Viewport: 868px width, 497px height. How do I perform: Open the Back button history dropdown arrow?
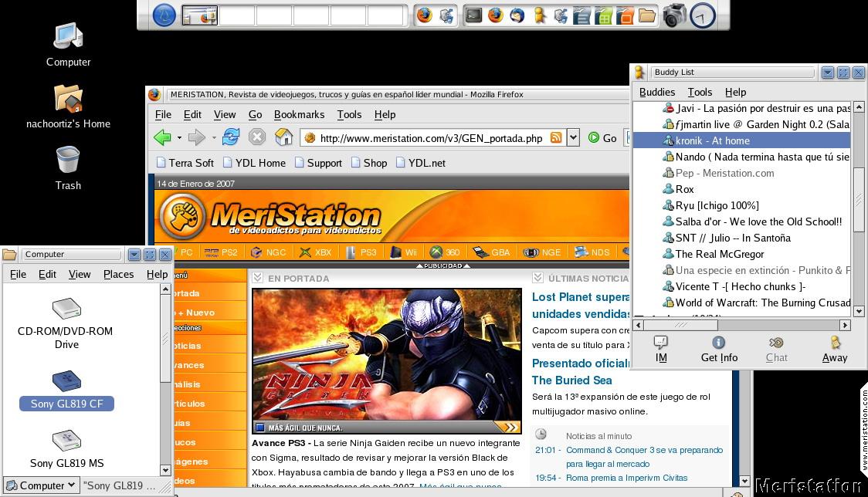[x=179, y=137]
